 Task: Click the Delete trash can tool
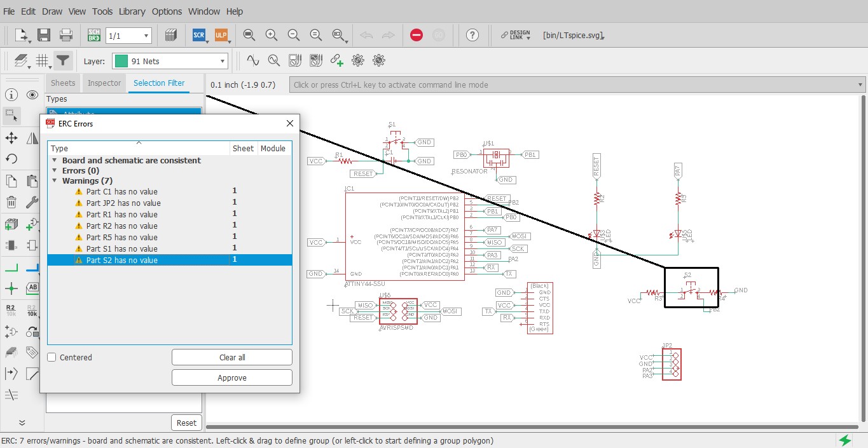(11, 203)
